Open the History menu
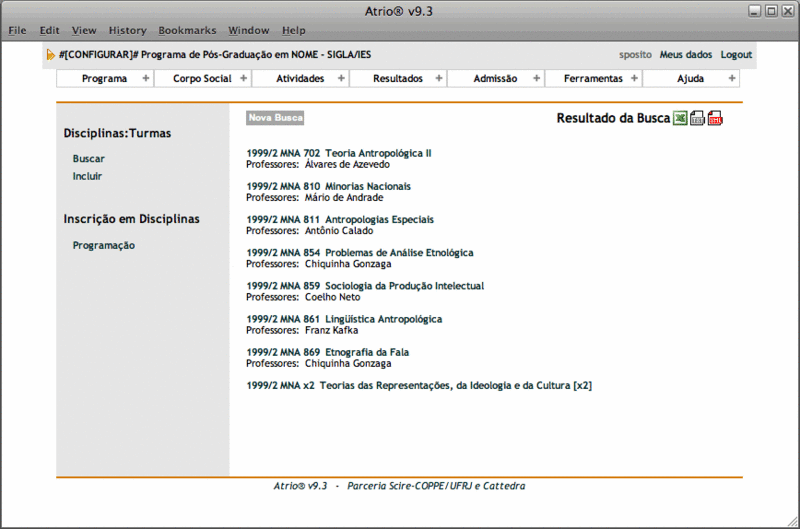The height and width of the screenshot is (529, 800). 127,31
